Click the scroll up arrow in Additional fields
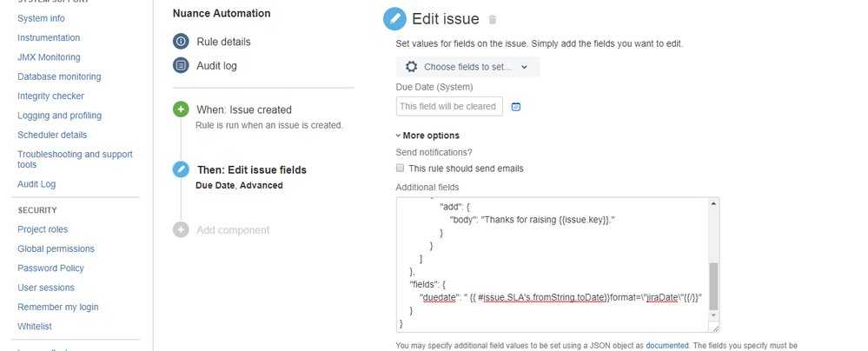 pos(713,203)
